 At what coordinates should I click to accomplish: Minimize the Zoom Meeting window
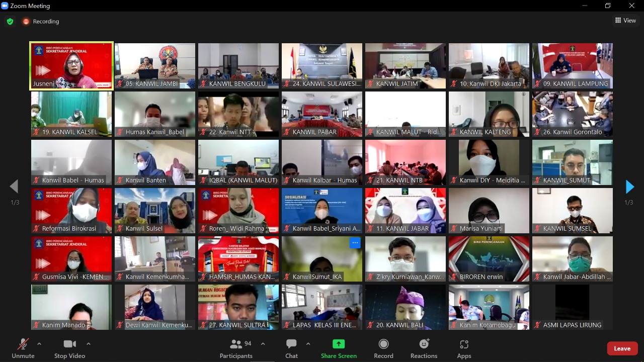pyautogui.click(x=584, y=6)
